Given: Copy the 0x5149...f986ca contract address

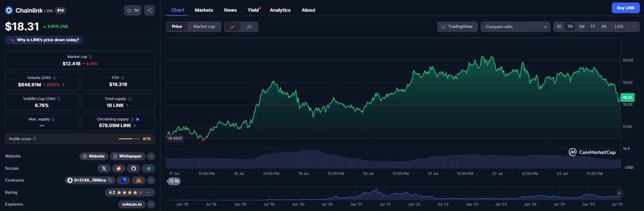Looking at the screenshot, I should click(110, 180).
